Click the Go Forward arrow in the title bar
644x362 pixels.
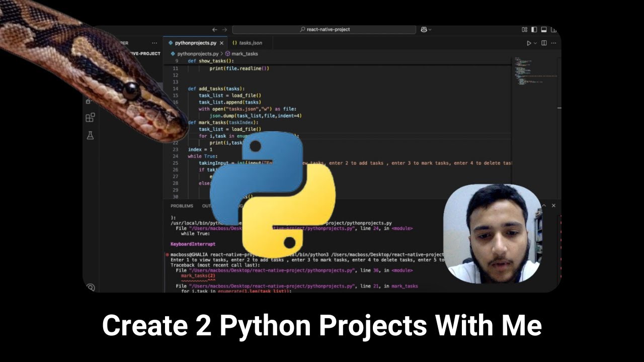click(224, 30)
